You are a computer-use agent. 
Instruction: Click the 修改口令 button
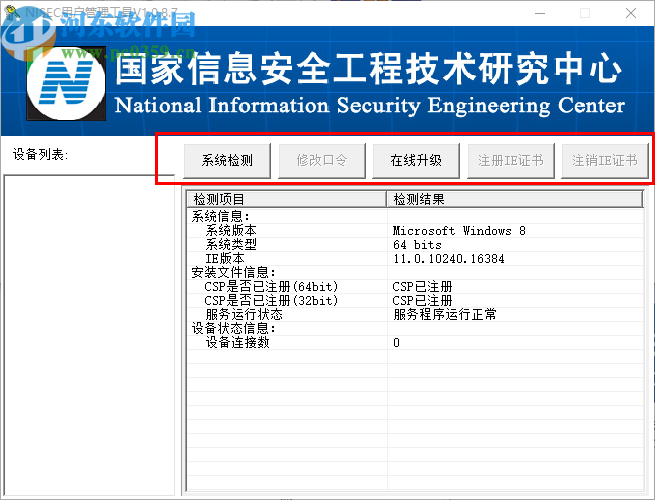322,161
